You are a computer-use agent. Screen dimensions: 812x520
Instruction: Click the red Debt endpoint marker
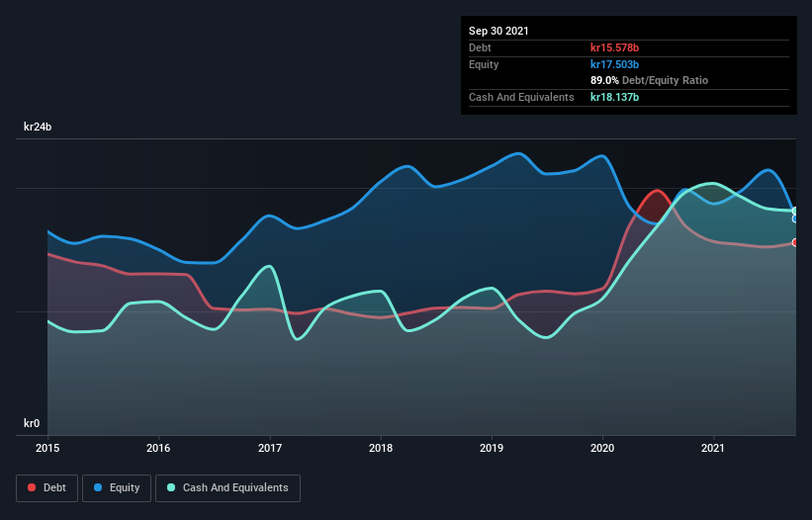pyautogui.click(x=795, y=242)
